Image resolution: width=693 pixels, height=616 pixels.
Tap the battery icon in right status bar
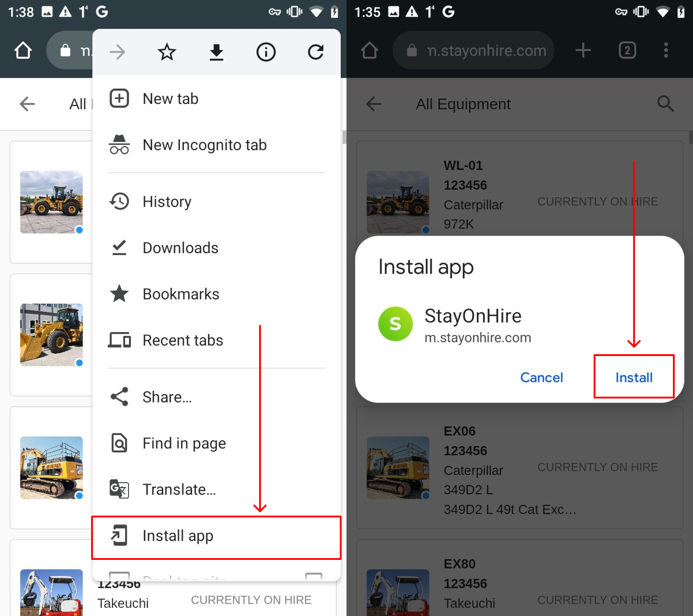coord(681,12)
